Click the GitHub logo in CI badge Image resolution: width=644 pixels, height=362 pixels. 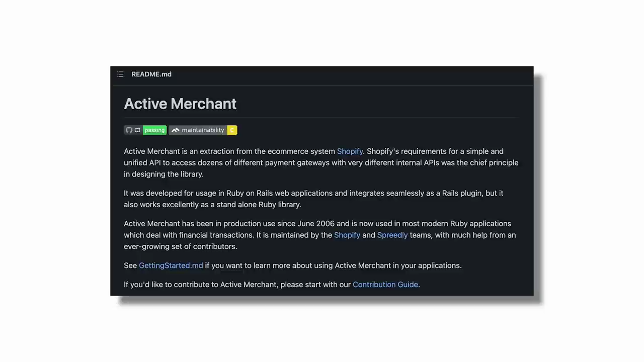pyautogui.click(x=129, y=130)
